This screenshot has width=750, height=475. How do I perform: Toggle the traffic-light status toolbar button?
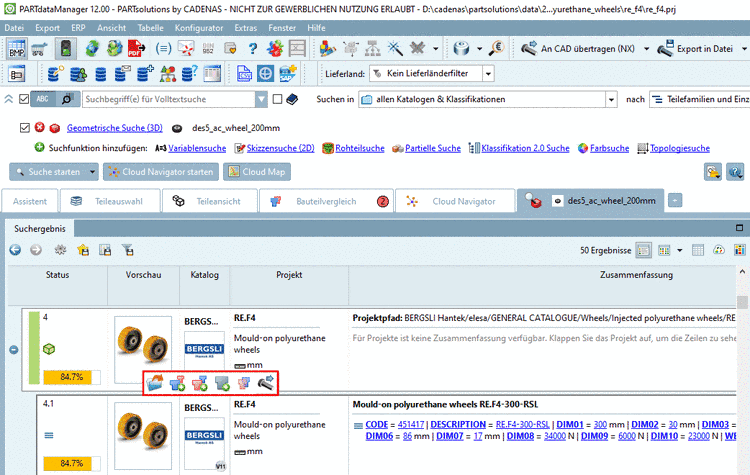click(x=66, y=48)
